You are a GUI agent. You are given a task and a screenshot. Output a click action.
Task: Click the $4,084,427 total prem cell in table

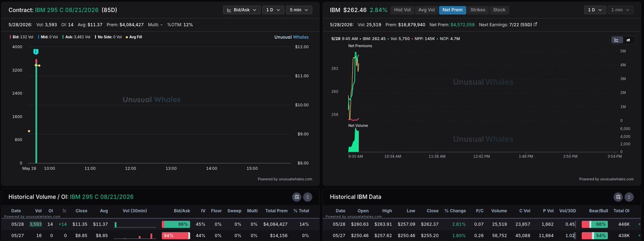[276, 224]
